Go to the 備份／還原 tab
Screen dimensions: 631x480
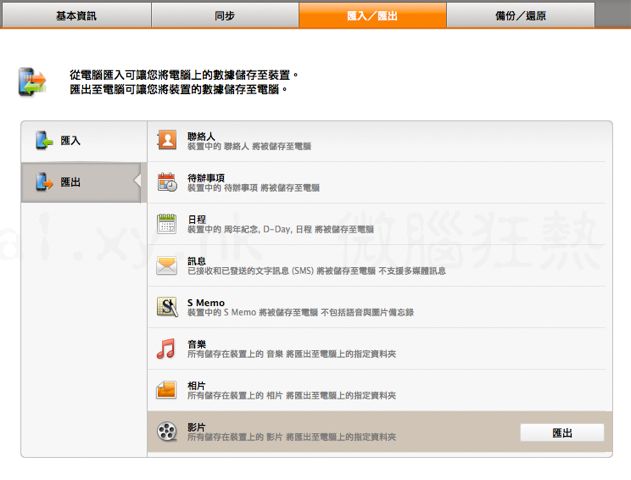(520, 15)
